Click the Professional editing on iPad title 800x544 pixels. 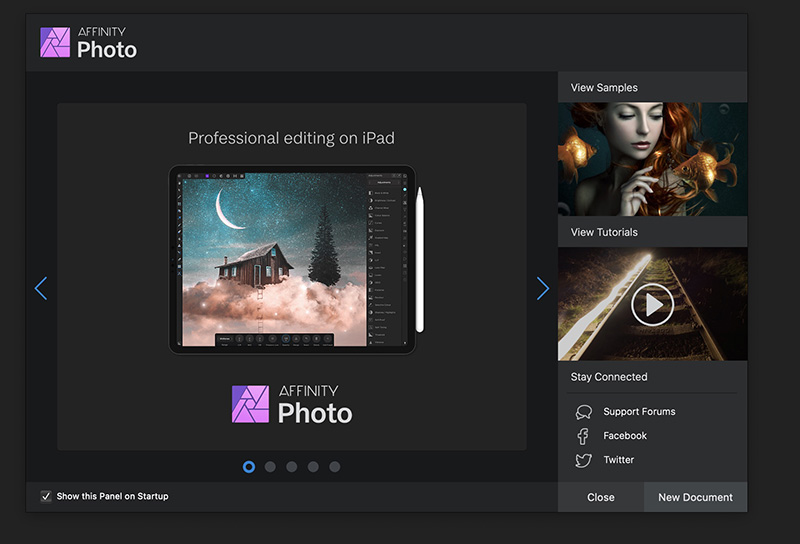291,138
